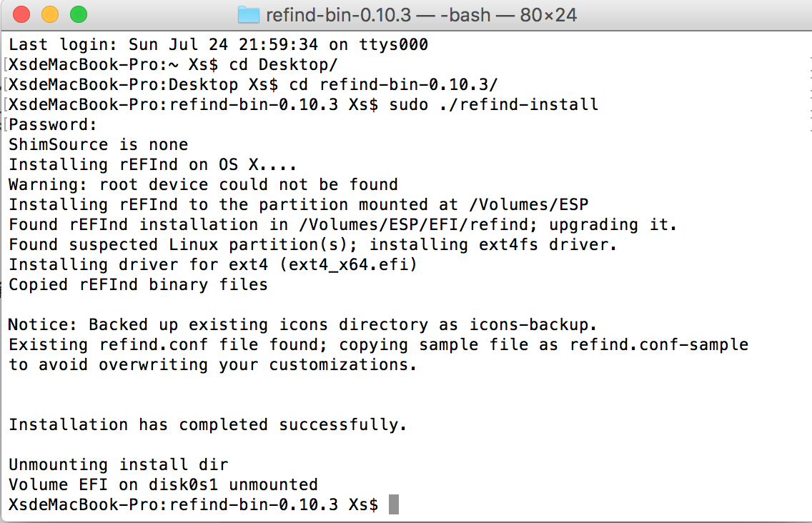Close the Terminal window with red button
This screenshot has width=812, height=523.
tap(21, 14)
